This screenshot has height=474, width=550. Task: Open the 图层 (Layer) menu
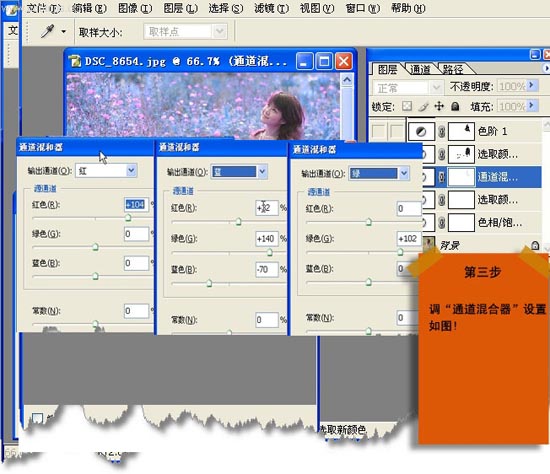(x=181, y=8)
